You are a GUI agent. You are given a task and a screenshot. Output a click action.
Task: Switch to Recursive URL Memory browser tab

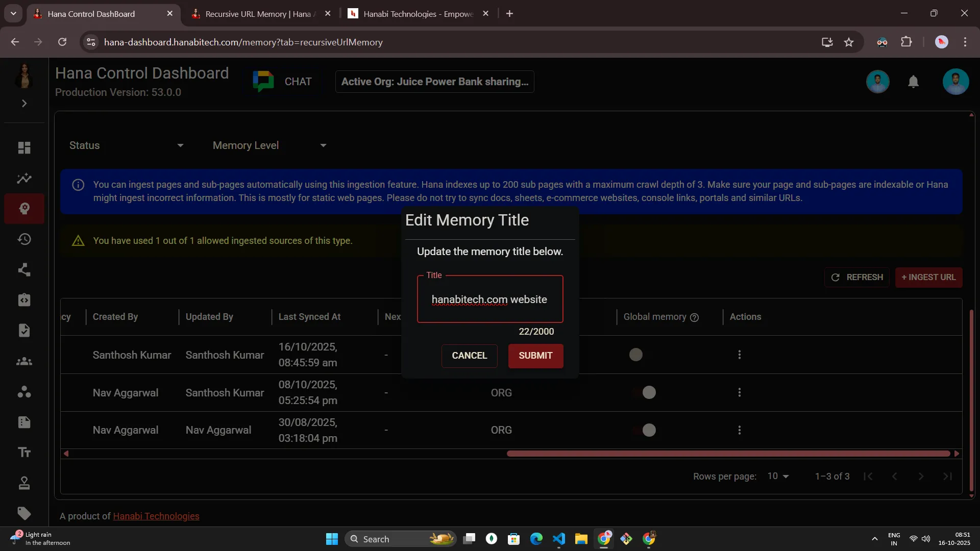pyautogui.click(x=257, y=14)
